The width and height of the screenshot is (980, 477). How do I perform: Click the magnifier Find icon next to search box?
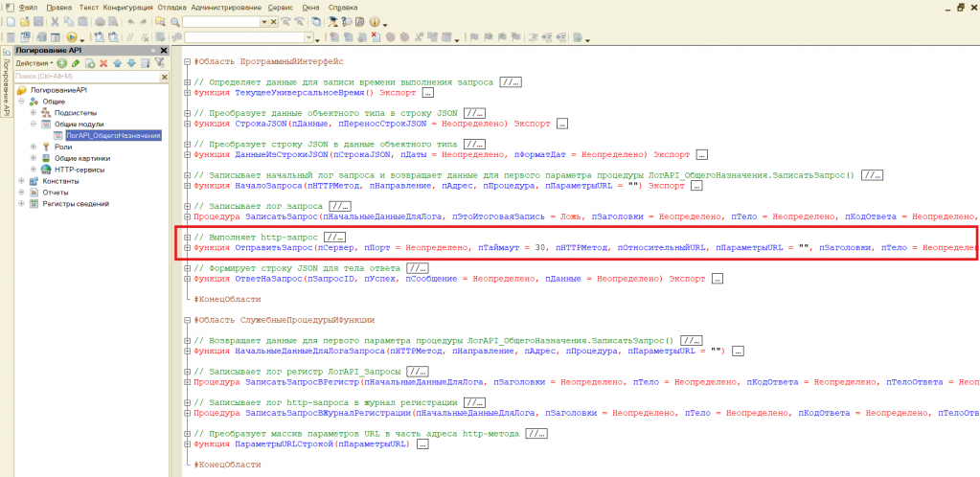pyautogui.click(x=175, y=22)
